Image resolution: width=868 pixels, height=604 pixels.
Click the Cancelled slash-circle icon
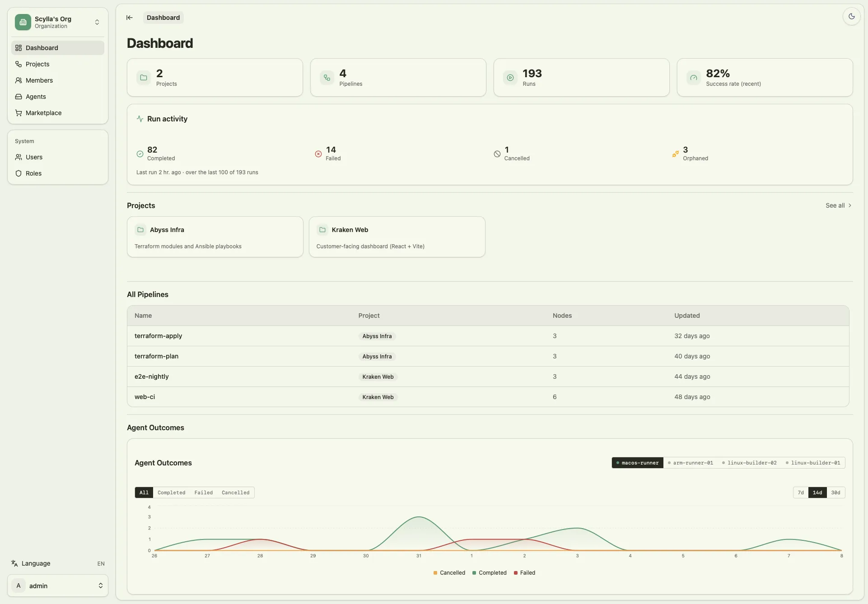pyautogui.click(x=497, y=154)
